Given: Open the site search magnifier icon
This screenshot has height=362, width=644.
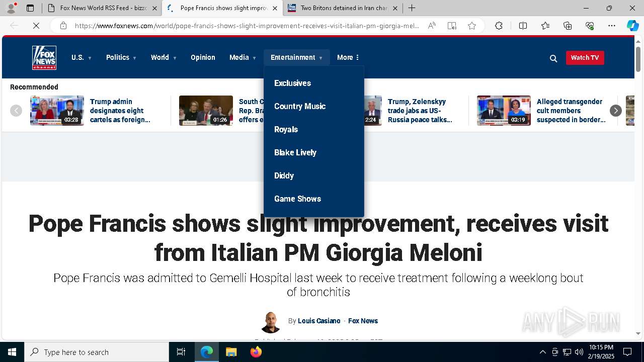Looking at the screenshot, I should coord(553,58).
